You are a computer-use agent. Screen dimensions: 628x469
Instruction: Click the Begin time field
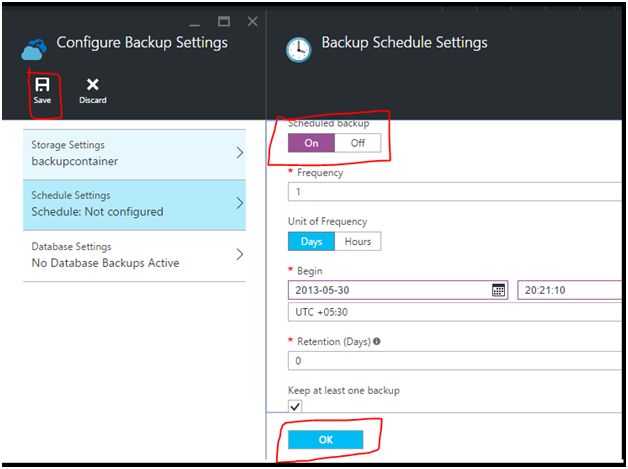tap(570, 290)
